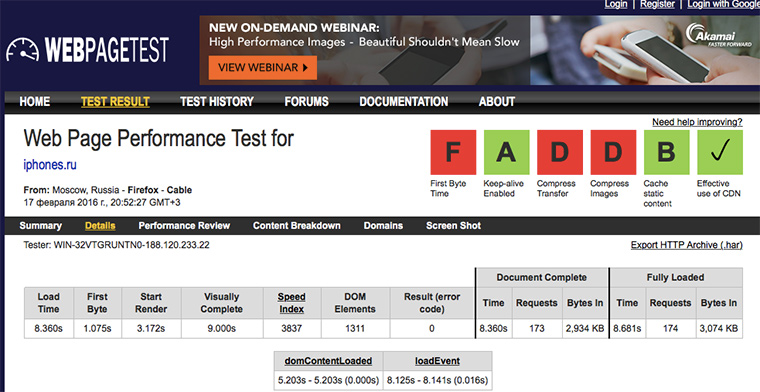The width and height of the screenshot is (760, 392).
Task: Click the Web Page Performance Test heading
Action: (158, 139)
